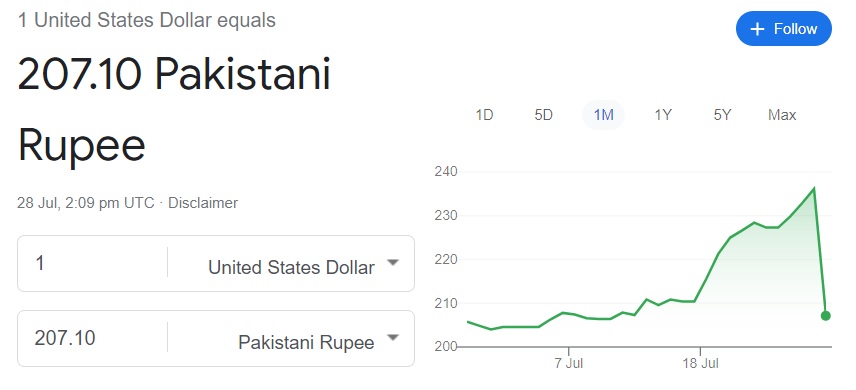856x390 pixels.
Task: Switch chart to 1D range
Action: pyautogui.click(x=484, y=115)
